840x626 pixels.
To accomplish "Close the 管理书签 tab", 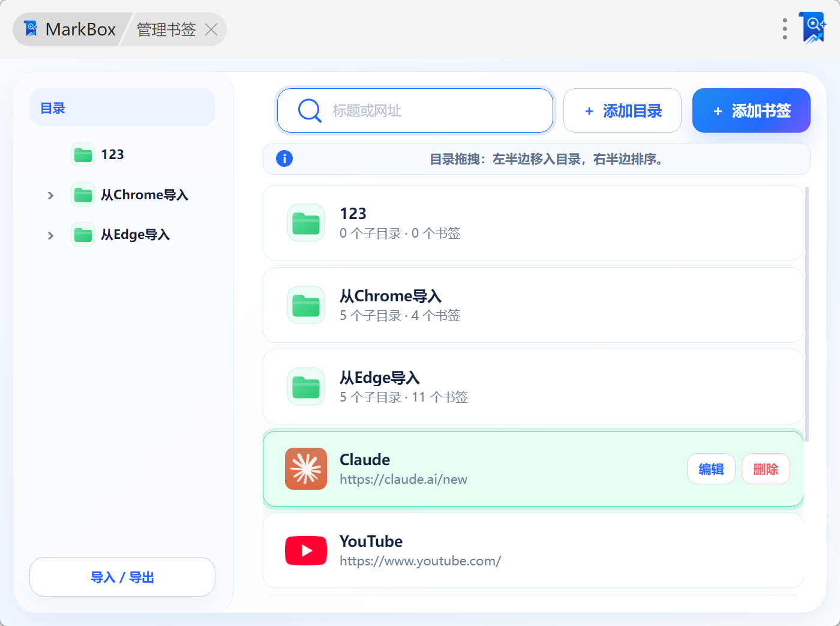I will click(x=211, y=29).
